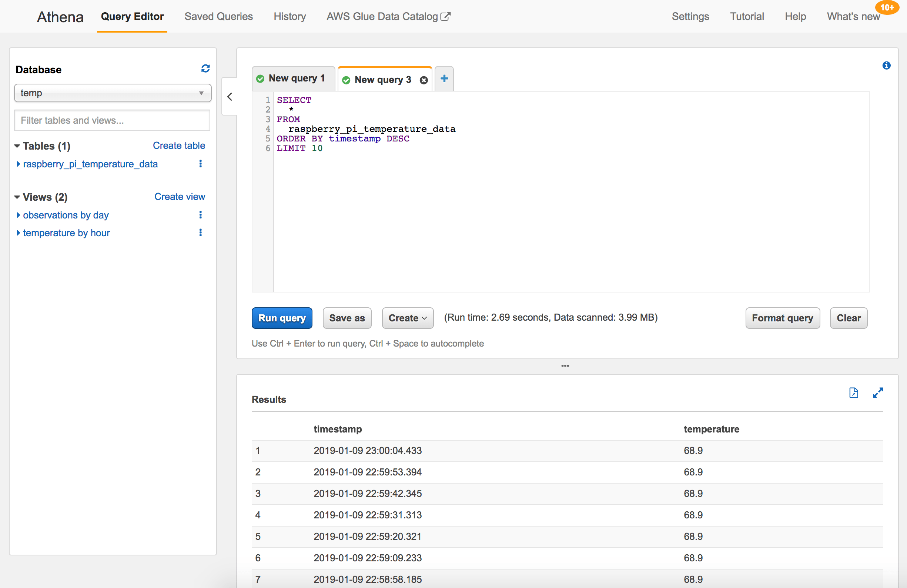Focus the Filter tables and views field
The image size is (907, 588).
[112, 120]
